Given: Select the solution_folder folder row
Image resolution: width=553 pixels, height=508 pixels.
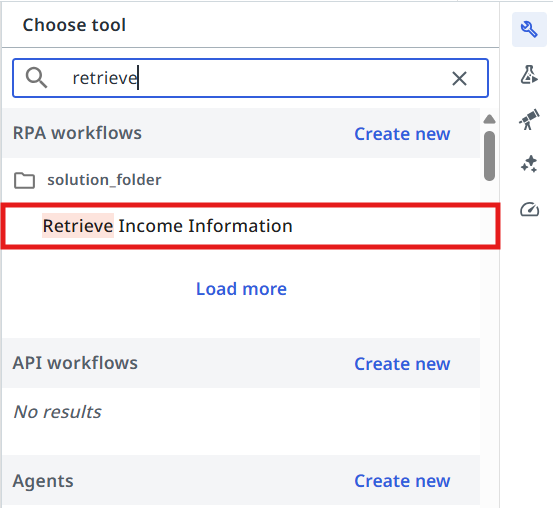Looking at the screenshot, I should (x=241, y=180).
